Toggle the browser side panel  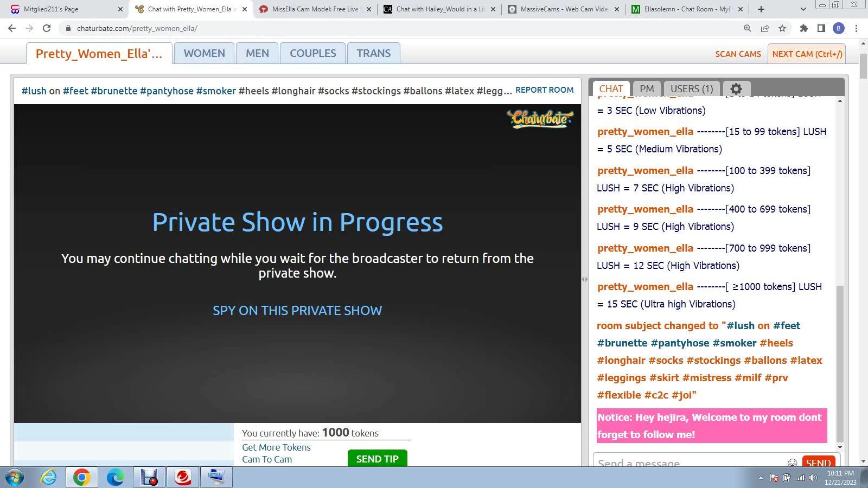[x=821, y=28]
